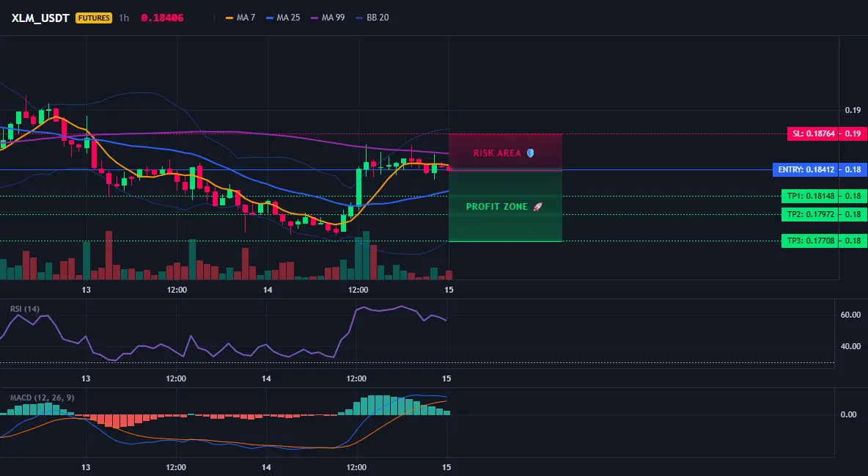Viewport: 868px width, 476px height.
Task: Click the MACD (12, 26, 9) indicator title
Action: pyautogui.click(x=42, y=398)
